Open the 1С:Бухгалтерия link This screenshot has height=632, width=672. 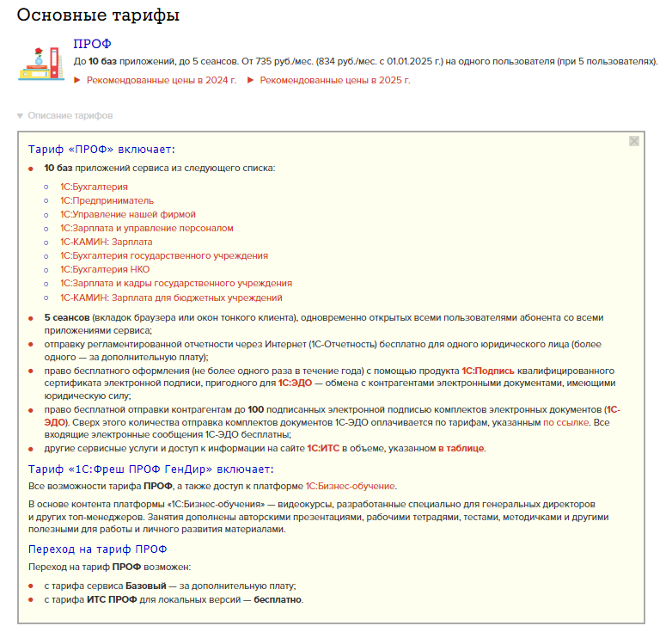click(94, 187)
